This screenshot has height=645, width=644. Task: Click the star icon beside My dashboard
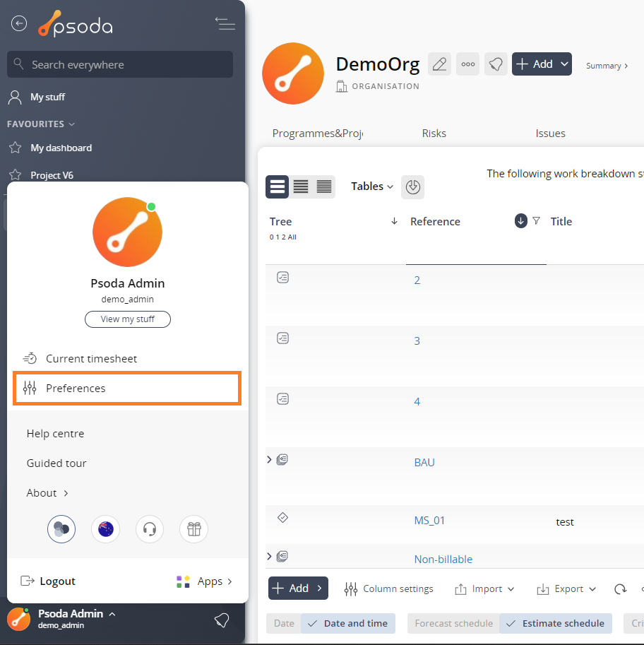16,148
